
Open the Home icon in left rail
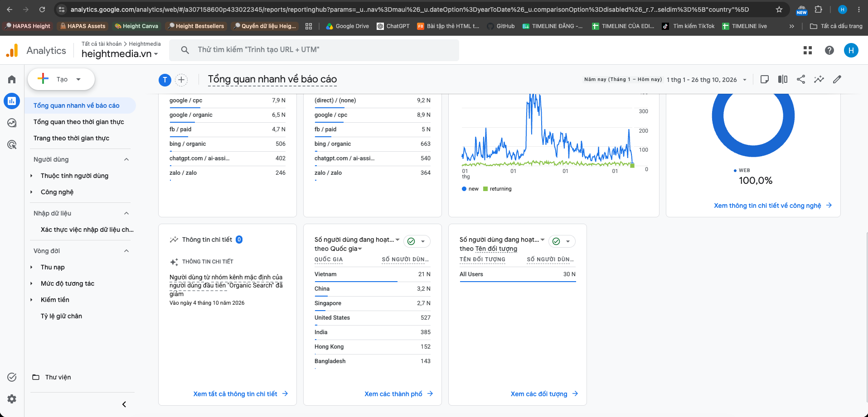point(12,80)
